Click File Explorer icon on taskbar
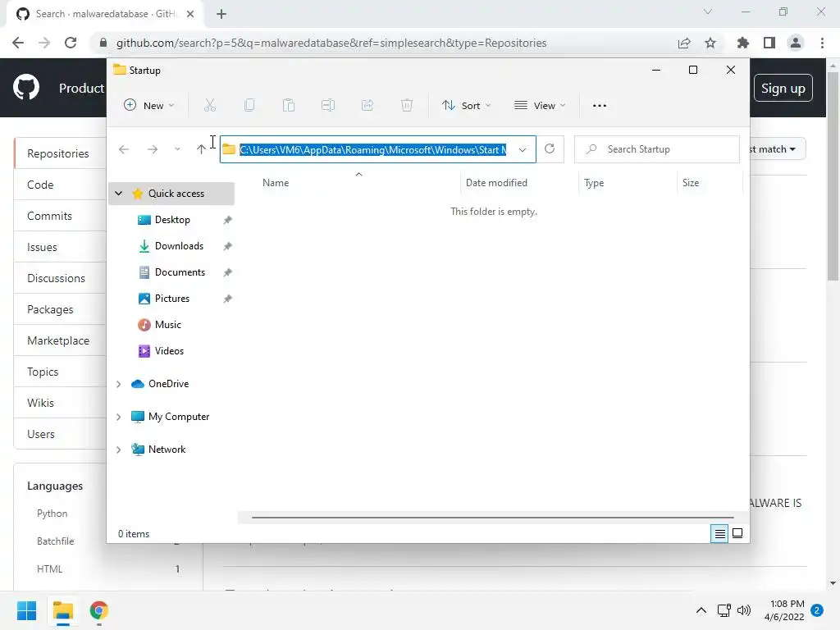840x630 pixels. pos(62,610)
